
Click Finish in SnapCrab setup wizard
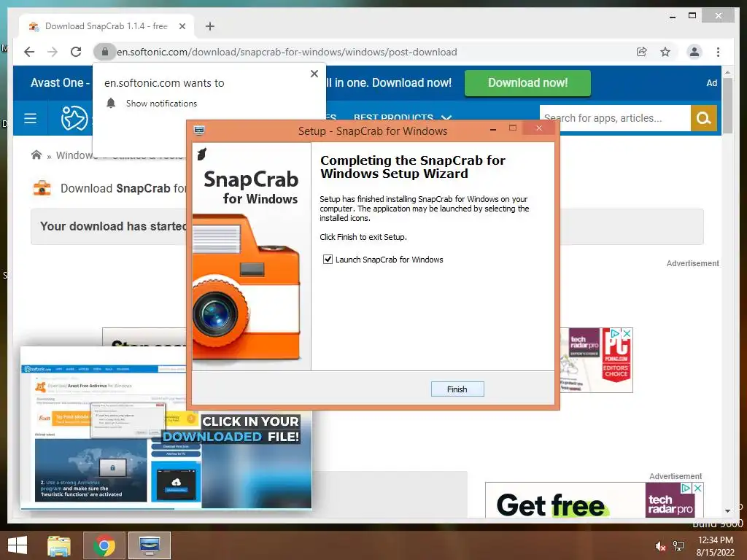[x=457, y=389]
